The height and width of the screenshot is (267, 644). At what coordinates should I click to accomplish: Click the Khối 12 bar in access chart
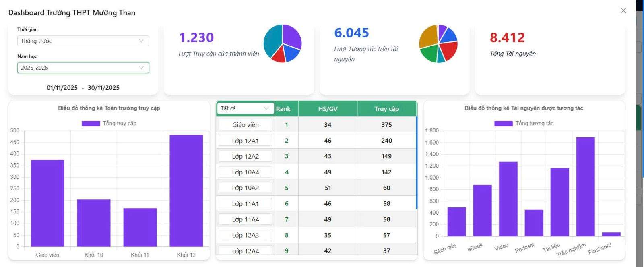coord(186,190)
